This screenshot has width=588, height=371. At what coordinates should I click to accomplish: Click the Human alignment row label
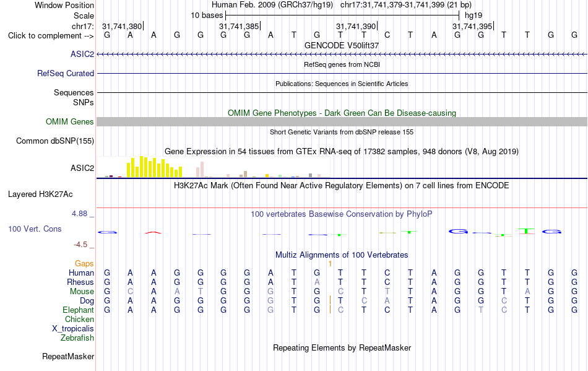[81, 273]
